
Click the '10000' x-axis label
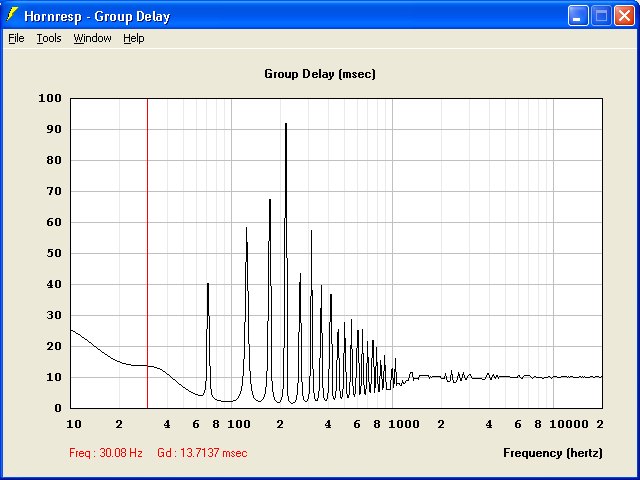click(x=569, y=424)
